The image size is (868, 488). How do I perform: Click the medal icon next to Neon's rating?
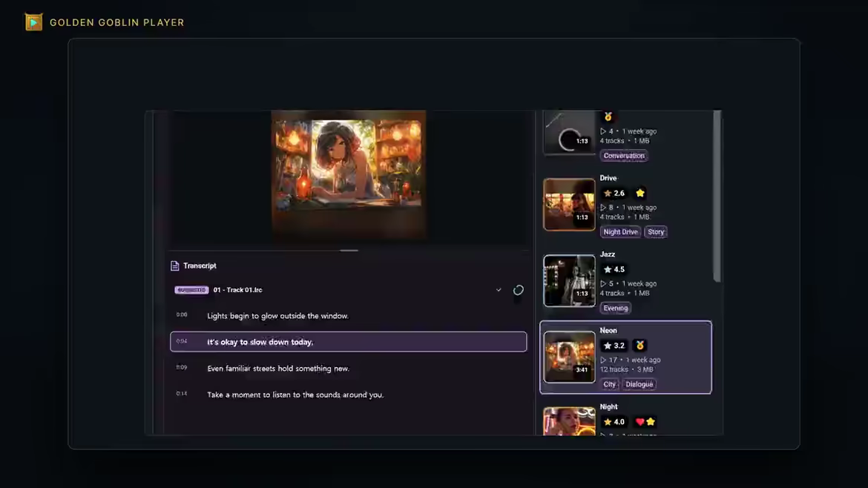640,346
